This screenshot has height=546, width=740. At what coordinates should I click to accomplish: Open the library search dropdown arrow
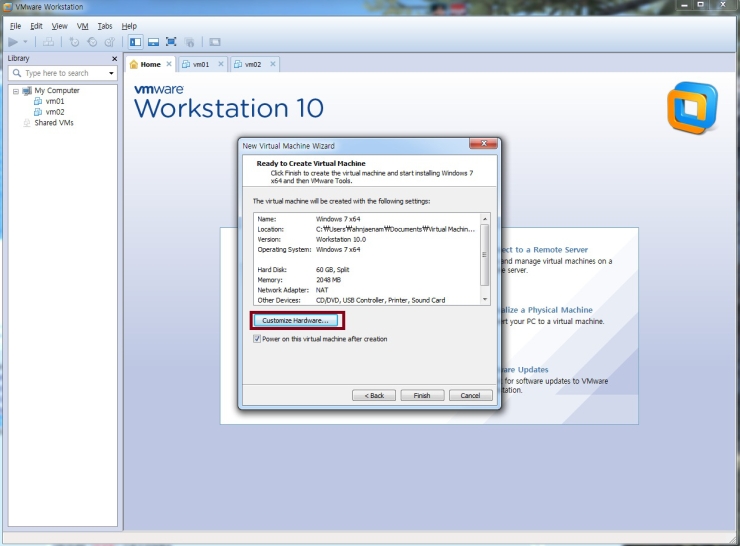(111, 73)
